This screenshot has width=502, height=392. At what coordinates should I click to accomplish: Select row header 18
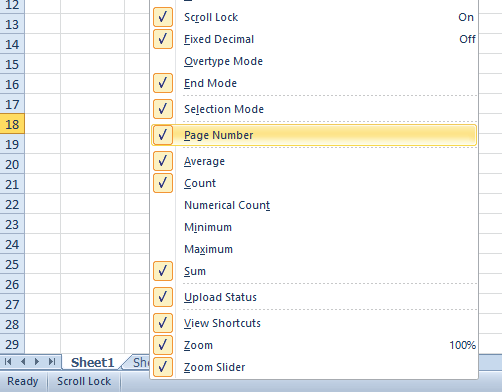12,124
